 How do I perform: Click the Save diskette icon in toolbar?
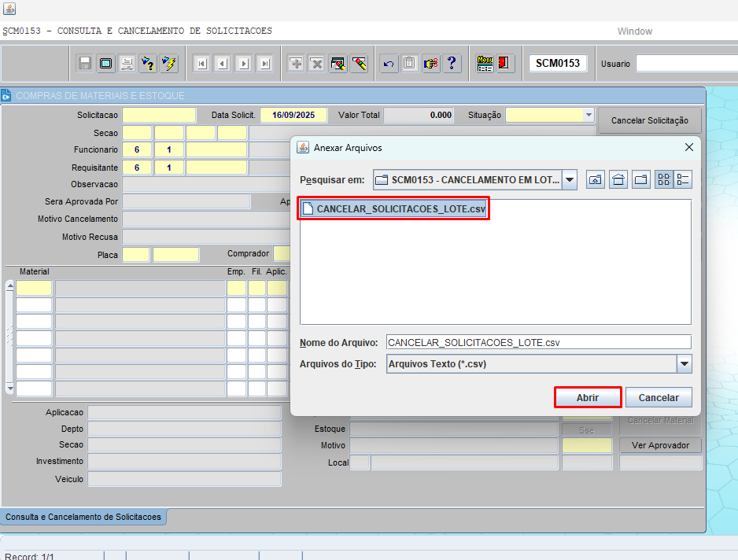tap(85, 64)
